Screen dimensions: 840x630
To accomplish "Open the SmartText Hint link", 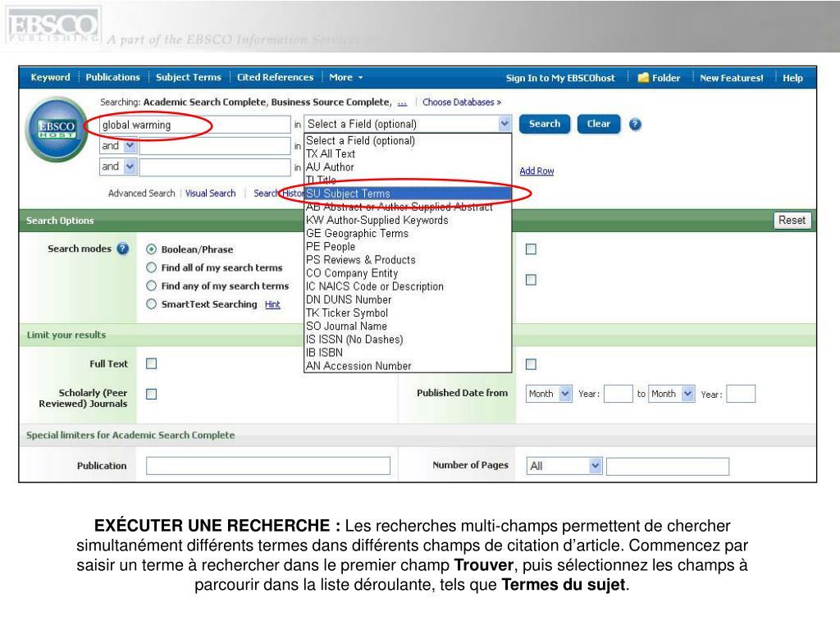I will pos(272,305).
